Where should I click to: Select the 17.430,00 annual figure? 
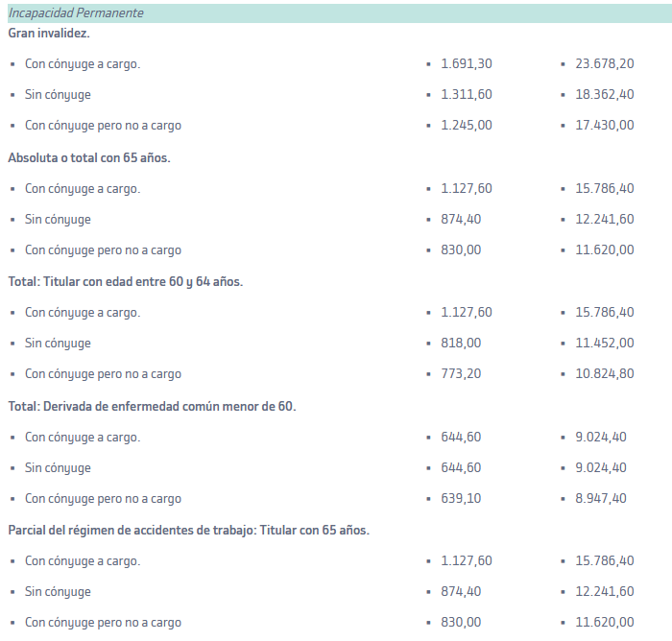(604, 126)
